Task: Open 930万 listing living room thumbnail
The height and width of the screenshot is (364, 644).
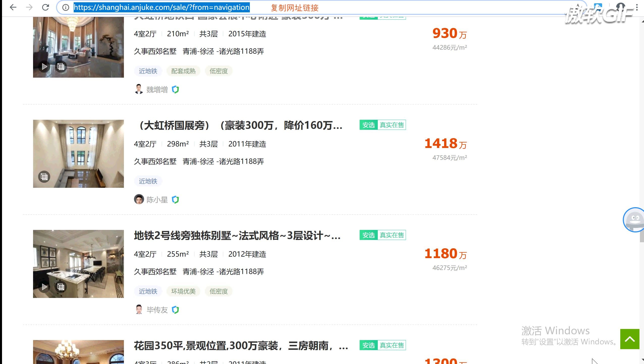Action: 78,47
